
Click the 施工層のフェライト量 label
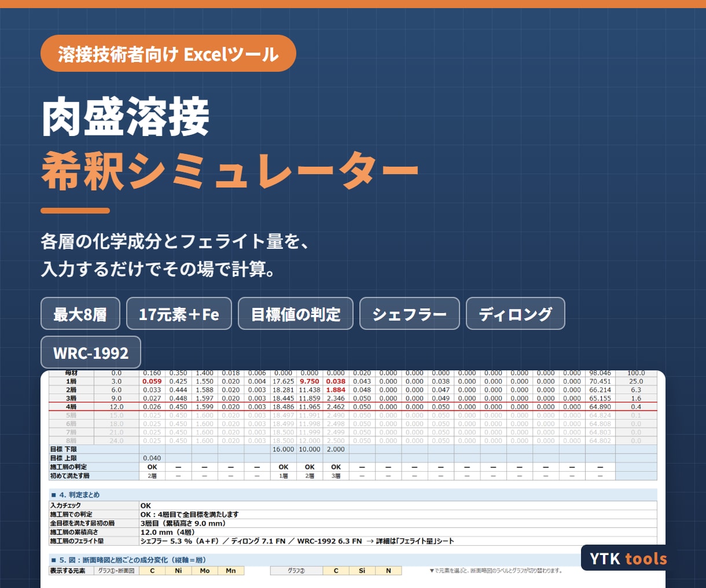click(x=94, y=541)
